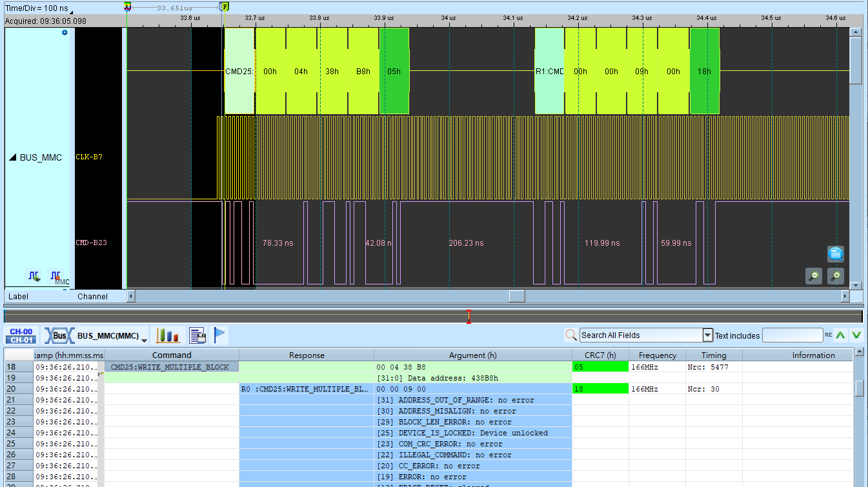Click the add waveform icon with green arrow
The width and height of the screenshot is (868, 487).
[34, 276]
